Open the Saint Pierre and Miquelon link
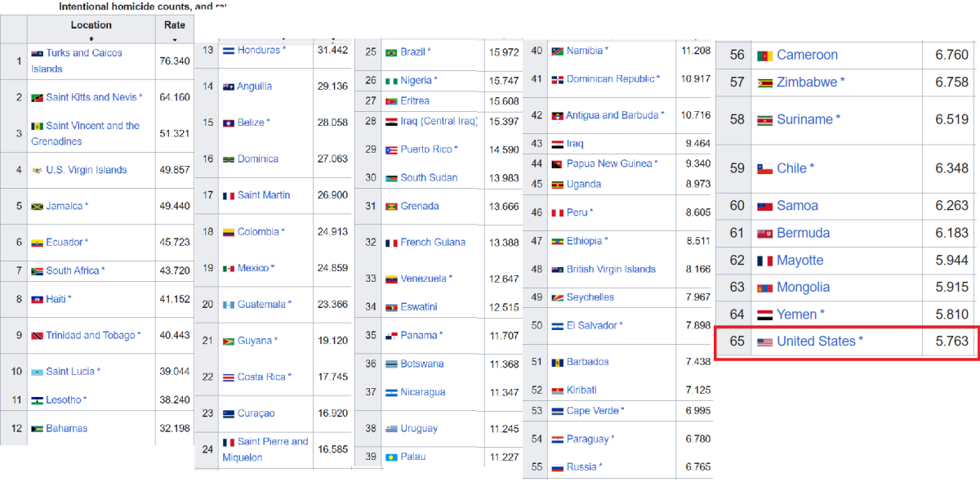Viewport: 980px width, 482px height. [273, 442]
